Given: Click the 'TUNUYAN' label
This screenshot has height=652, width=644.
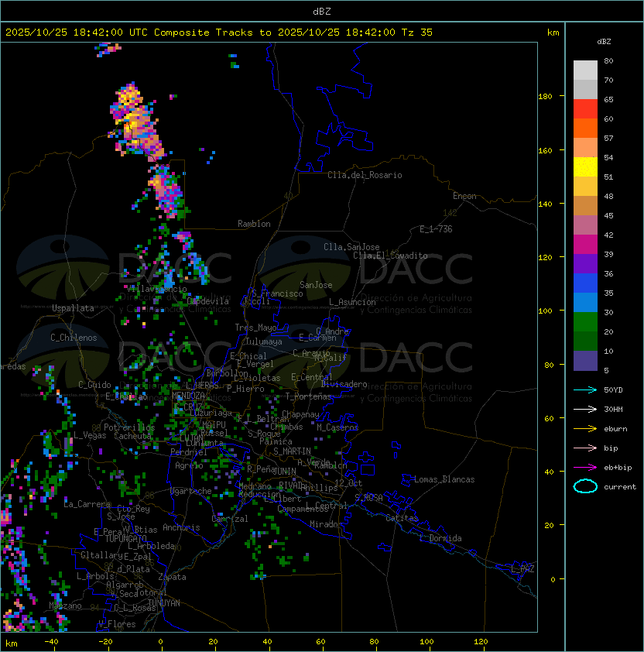Looking at the screenshot, I should click(164, 603).
